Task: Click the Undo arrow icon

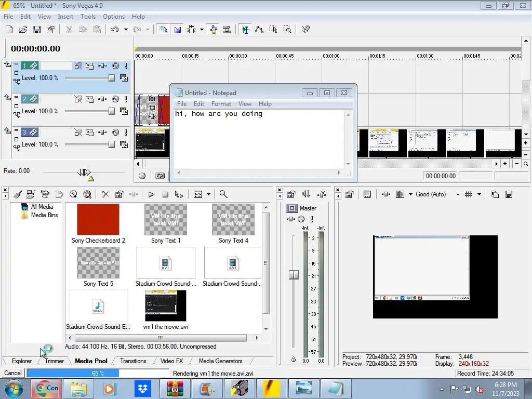Action: (x=114, y=30)
